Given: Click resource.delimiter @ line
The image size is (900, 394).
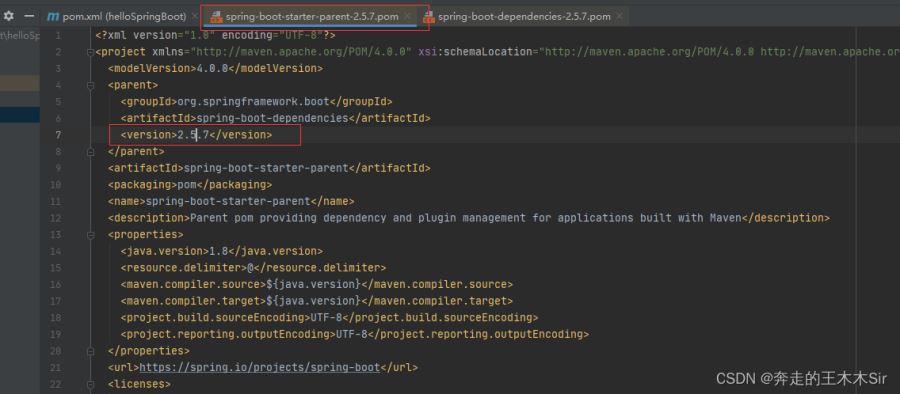Looking at the screenshot, I should click(253, 268).
